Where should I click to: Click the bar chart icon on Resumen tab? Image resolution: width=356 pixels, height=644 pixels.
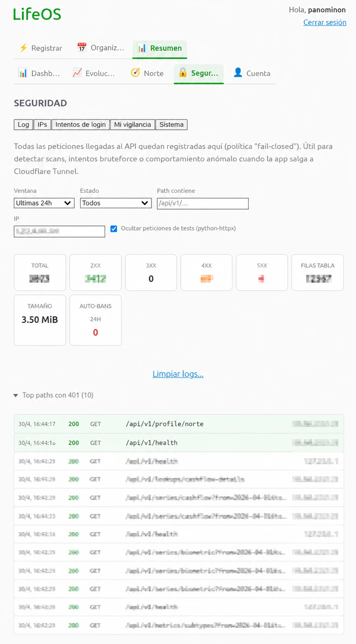(142, 48)
